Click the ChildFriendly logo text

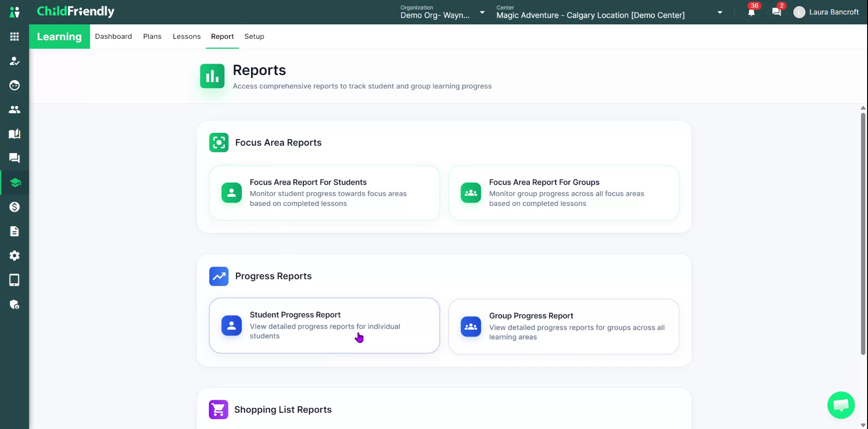75,12
